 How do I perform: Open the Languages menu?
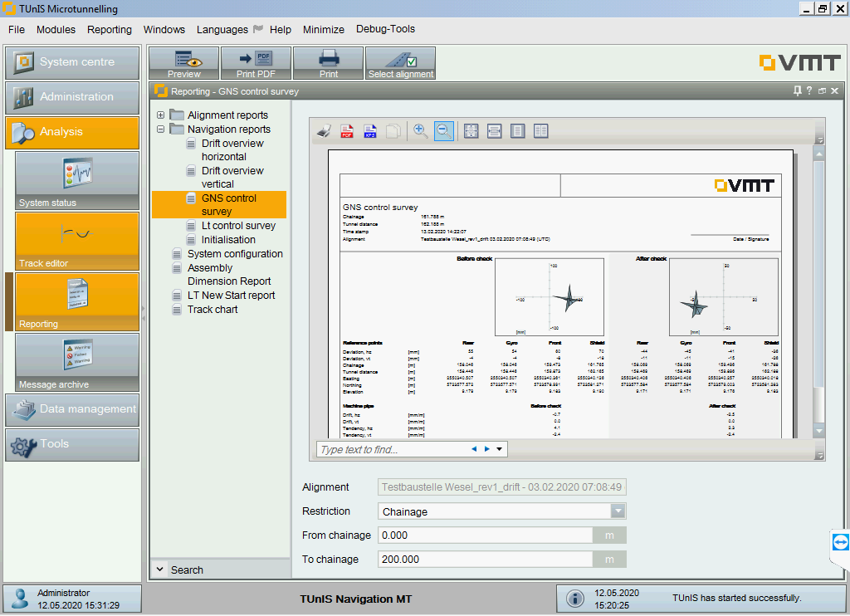222,30
